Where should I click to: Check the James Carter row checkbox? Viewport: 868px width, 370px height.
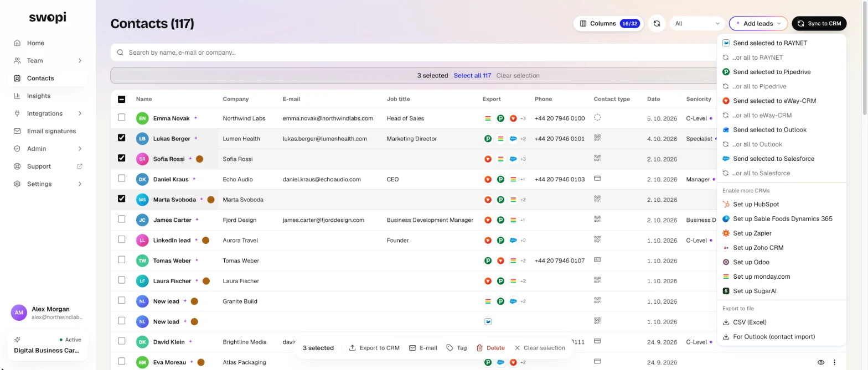tap(122, 219)
